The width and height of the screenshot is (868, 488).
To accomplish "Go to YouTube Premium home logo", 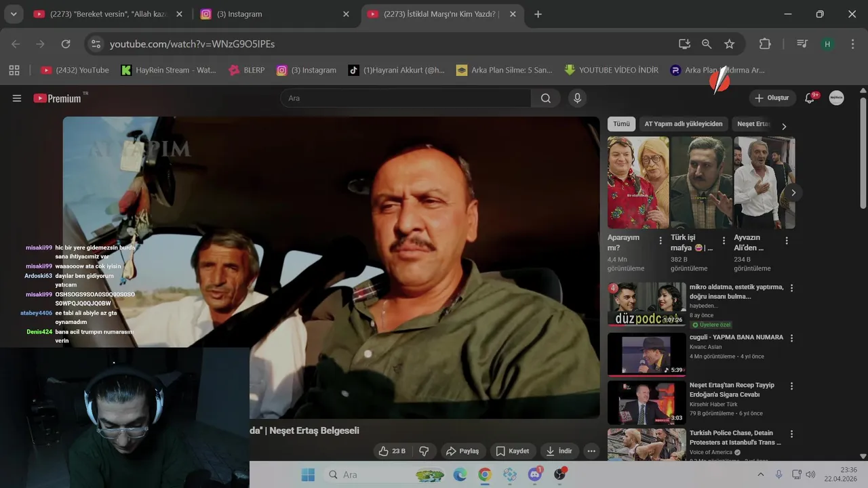I will [x=58, y=98].
